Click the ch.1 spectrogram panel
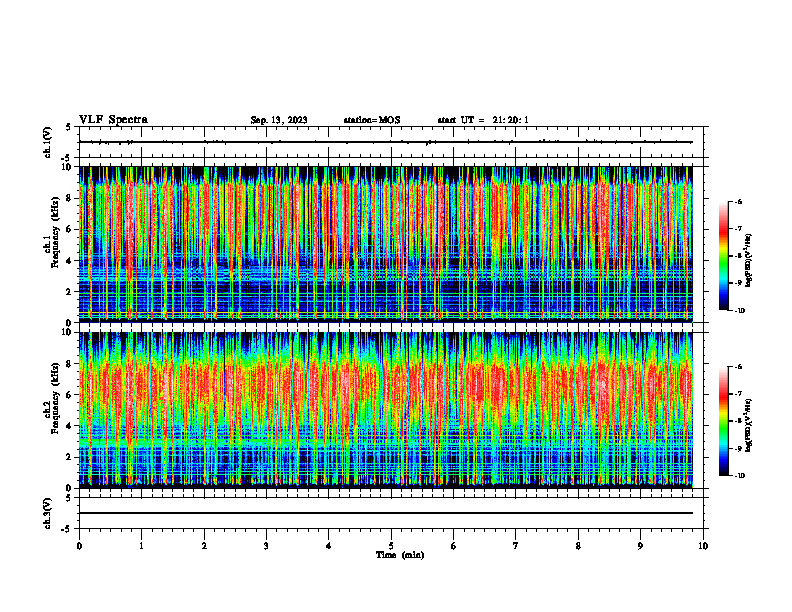 click(x=385, y=244)
